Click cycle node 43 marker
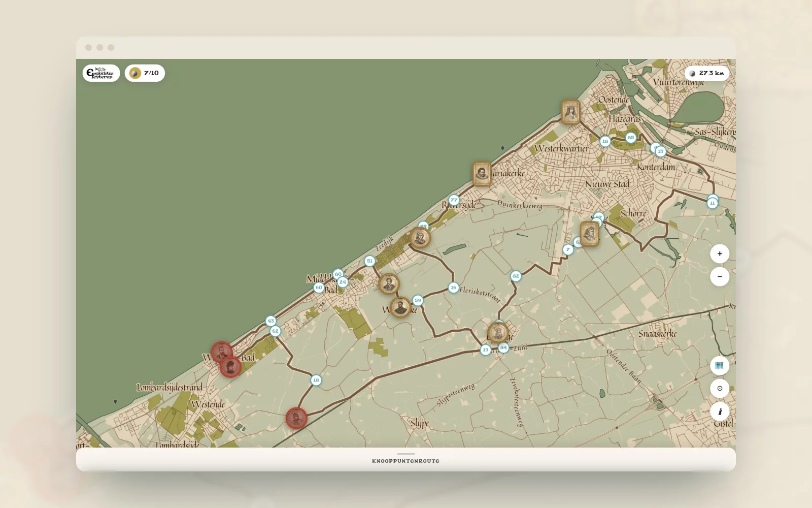 pos(270,321)
